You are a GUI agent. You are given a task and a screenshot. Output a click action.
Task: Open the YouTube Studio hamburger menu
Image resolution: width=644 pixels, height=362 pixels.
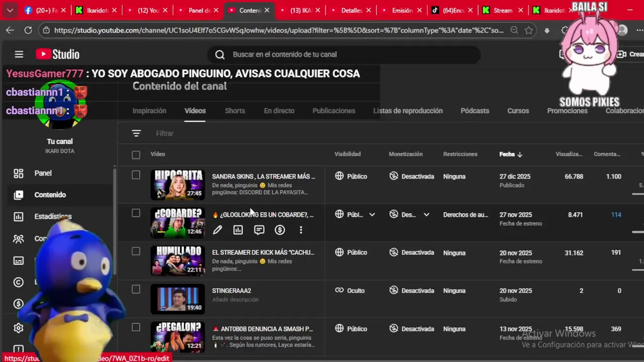coord(19,54)
